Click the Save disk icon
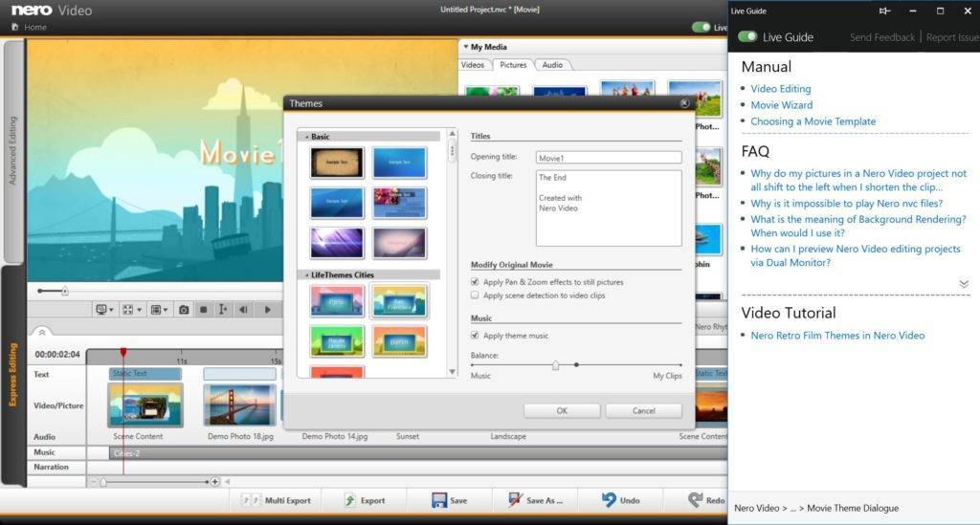This screenshot has width=980, height=525. (438, 500)
